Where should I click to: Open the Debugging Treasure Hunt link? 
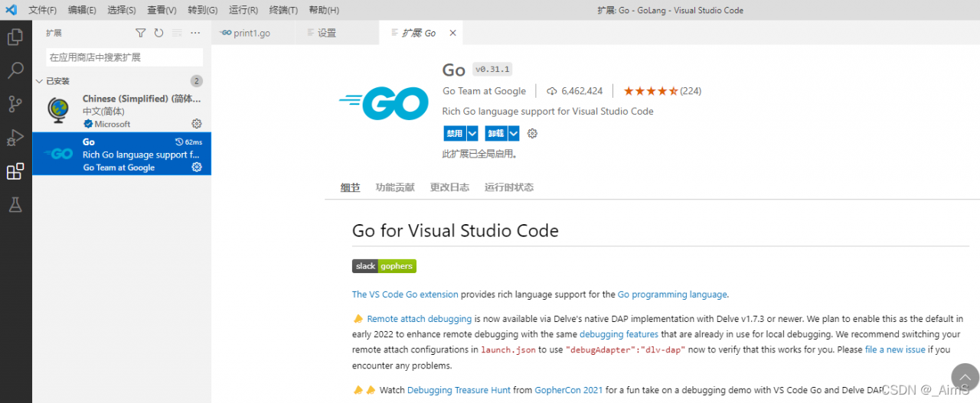coord(459,390)
